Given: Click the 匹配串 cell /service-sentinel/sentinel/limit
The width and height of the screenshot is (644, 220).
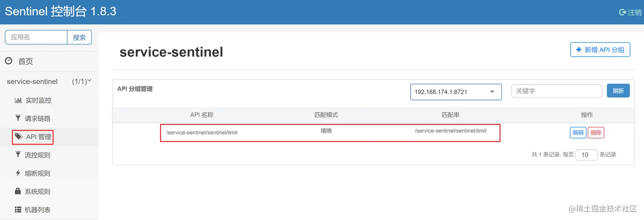Looking at the screenshot, I should (451, 131).
